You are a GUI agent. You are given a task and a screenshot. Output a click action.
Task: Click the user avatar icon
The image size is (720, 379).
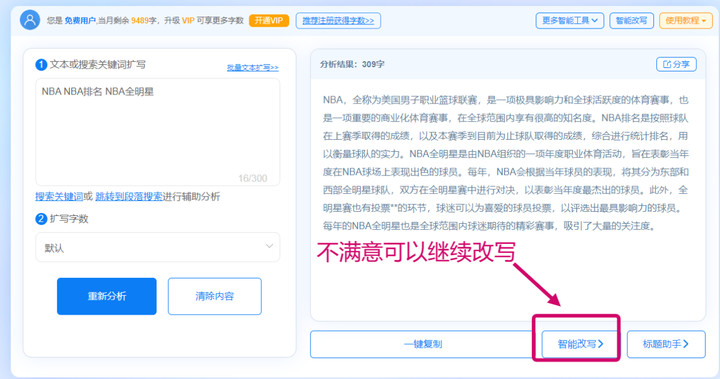[30, 20]
